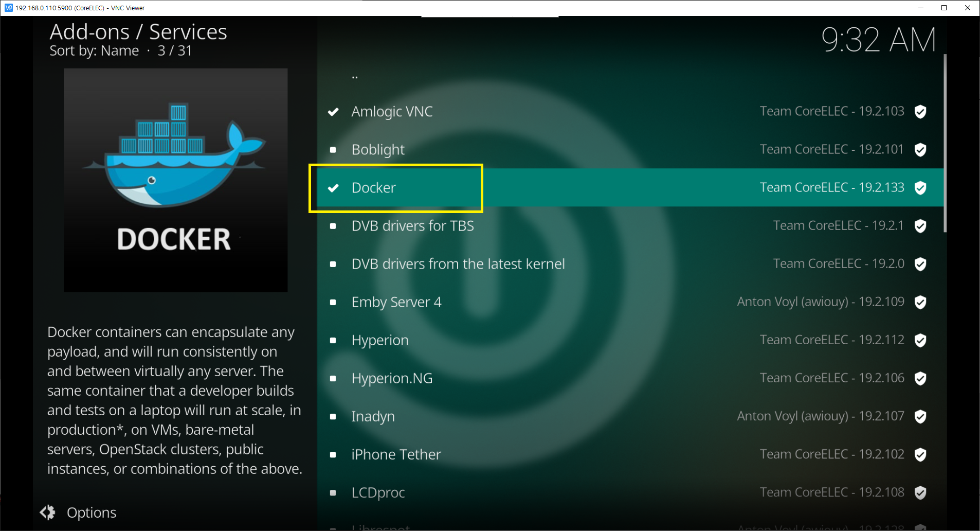Viewport: 980px width, 531px height.
Task: Click 'Anton Voyl (awiouy) - 19.2.109' text
Action: (821, 302)
